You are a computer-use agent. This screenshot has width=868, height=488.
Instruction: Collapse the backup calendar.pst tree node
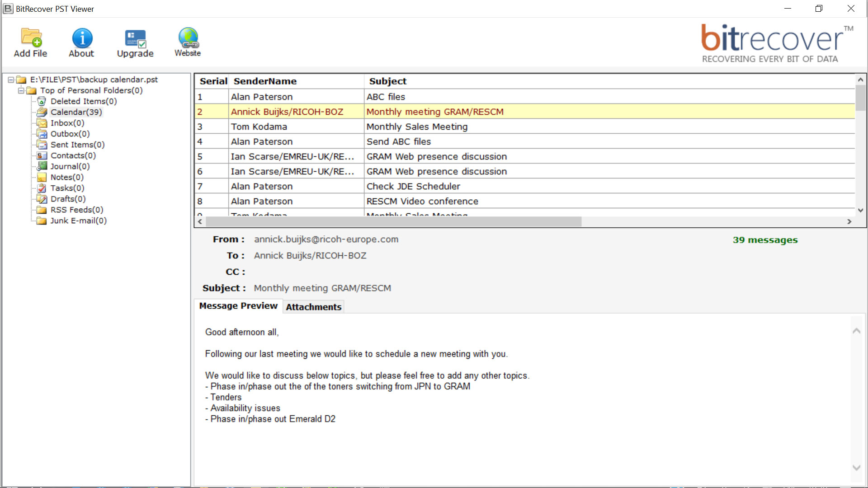click(11, 80)
